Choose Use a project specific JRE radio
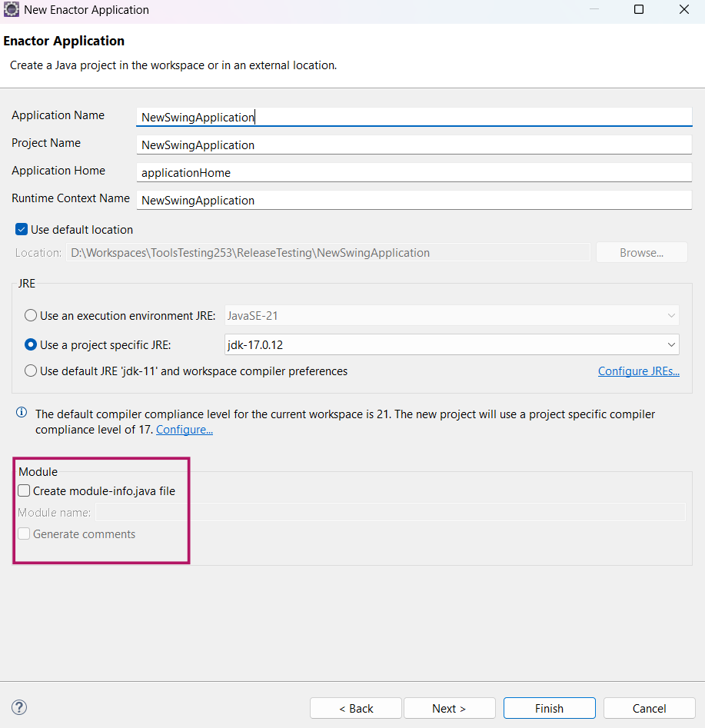This screenshot has width=705, height=728. tap(31, 345)
